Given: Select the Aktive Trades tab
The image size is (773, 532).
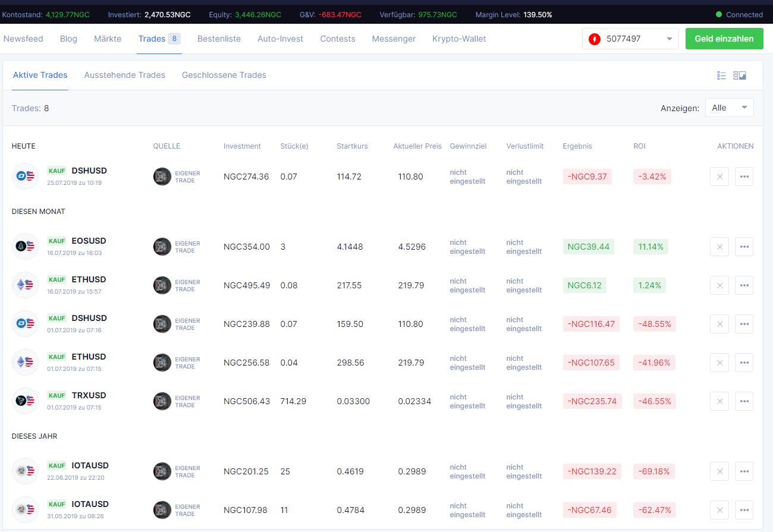Looking at the screenshot, I should click(40, 75).
